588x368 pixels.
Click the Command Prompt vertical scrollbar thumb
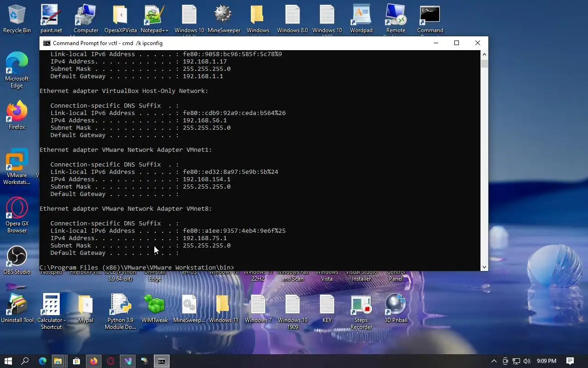484,63
